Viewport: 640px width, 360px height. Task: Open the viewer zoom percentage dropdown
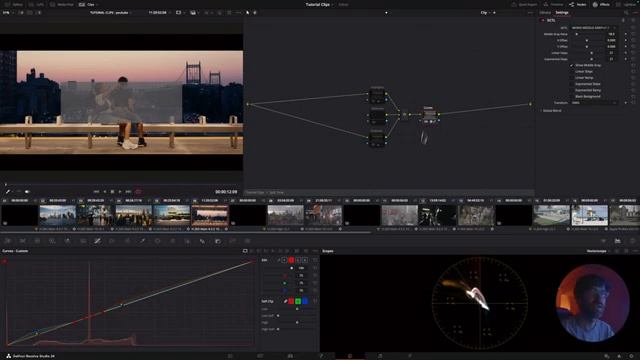click(x=8, y=13)
